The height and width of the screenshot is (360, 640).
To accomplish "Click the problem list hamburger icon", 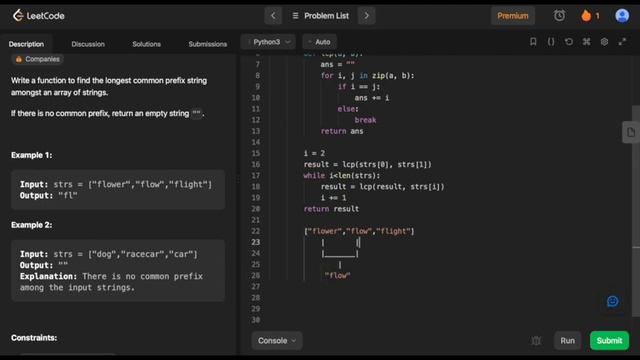I will (295, 16).
